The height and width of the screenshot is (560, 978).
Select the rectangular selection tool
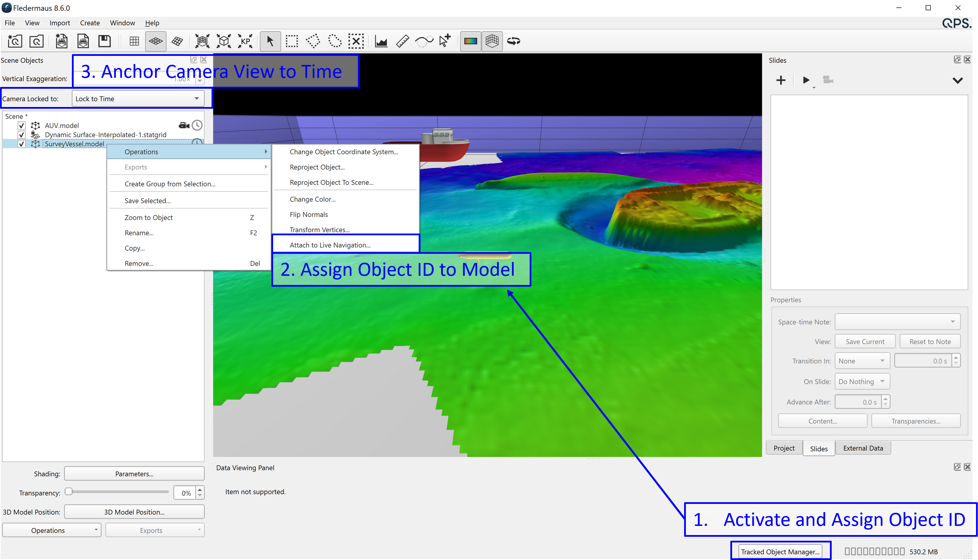coord(291,41)
